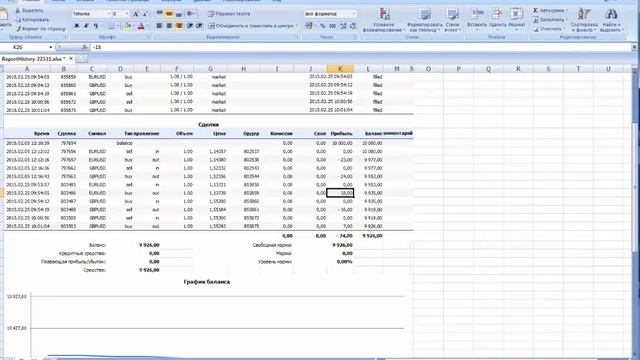Toggle Wrap Text (Перенос текста)
The width and height of the screenshot is (640, 360).
pos(229,14)
